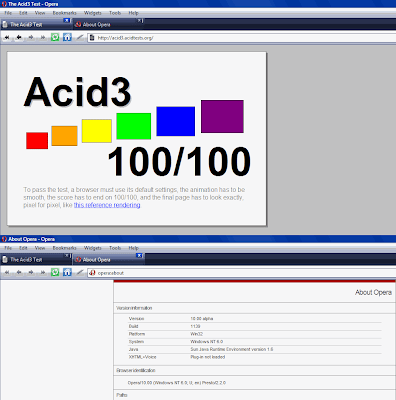Open Help menu in the About Opera window
The height and width of the screenshot is (400, 396).
(133, 248)
